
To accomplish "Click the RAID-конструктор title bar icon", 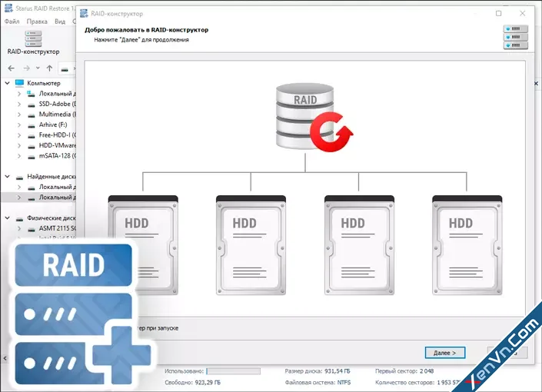I will [x=84, y=14].
